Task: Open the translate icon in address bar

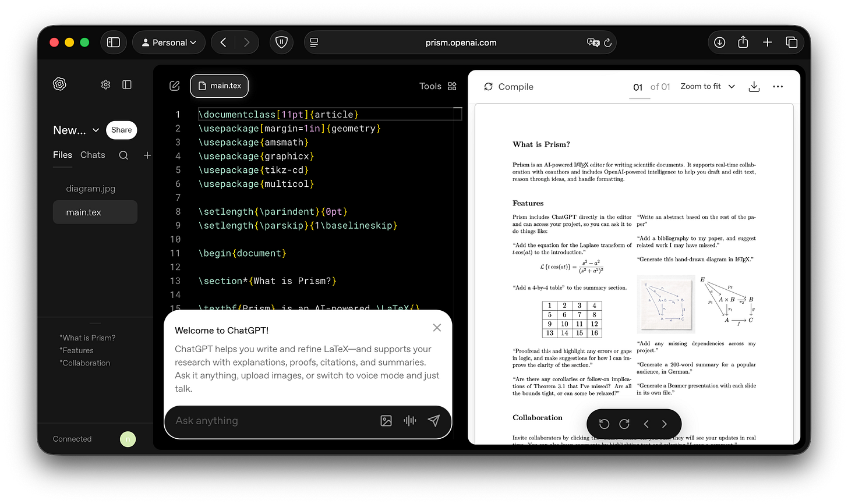Action: [593, 42]
